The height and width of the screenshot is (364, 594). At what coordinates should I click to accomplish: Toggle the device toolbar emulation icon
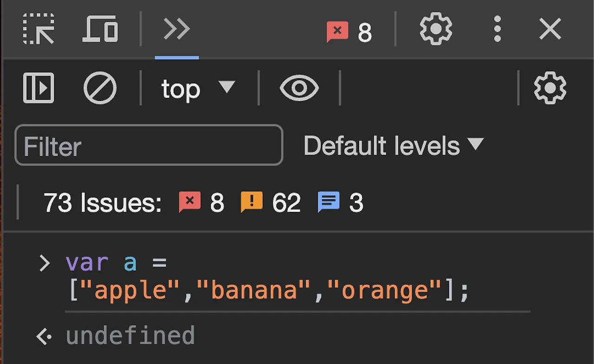pyautogui.click(x=100, y=29)
